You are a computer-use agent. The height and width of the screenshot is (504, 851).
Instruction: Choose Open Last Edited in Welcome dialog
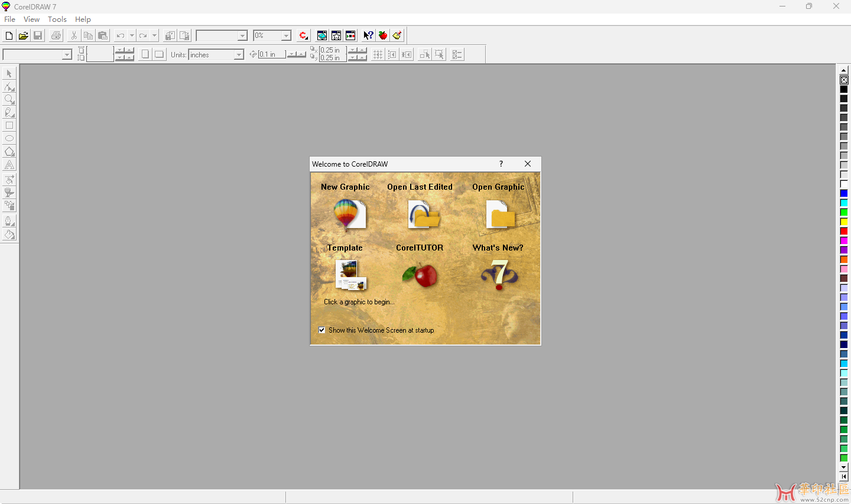click(x=424, y=214)
